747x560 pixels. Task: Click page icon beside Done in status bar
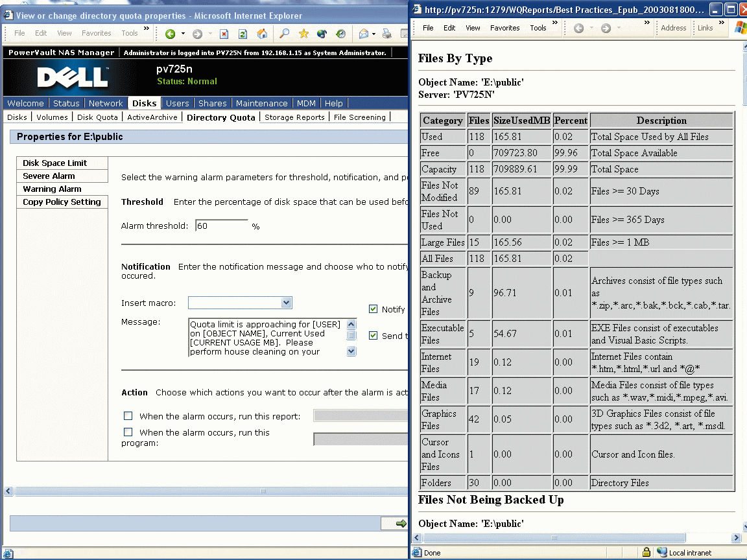pyautogui.click(x=417, y=552)
